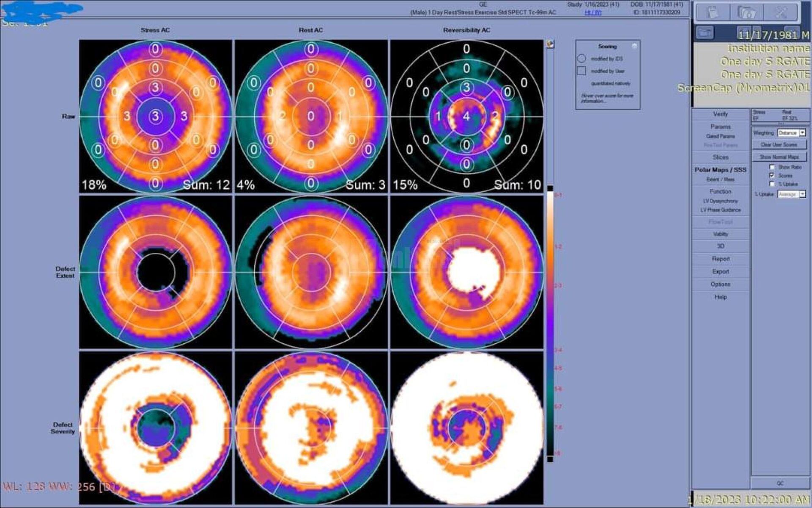Viewport: 812px width, 508px height.
Task: Click the vertical color scale bar
Action: 550,322
